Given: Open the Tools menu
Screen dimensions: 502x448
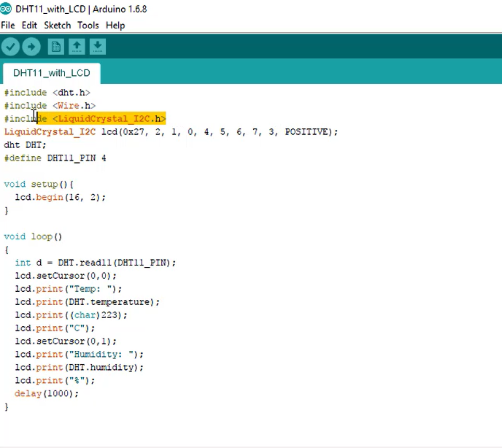Looking at the screenshot, I should pos(88,25).
